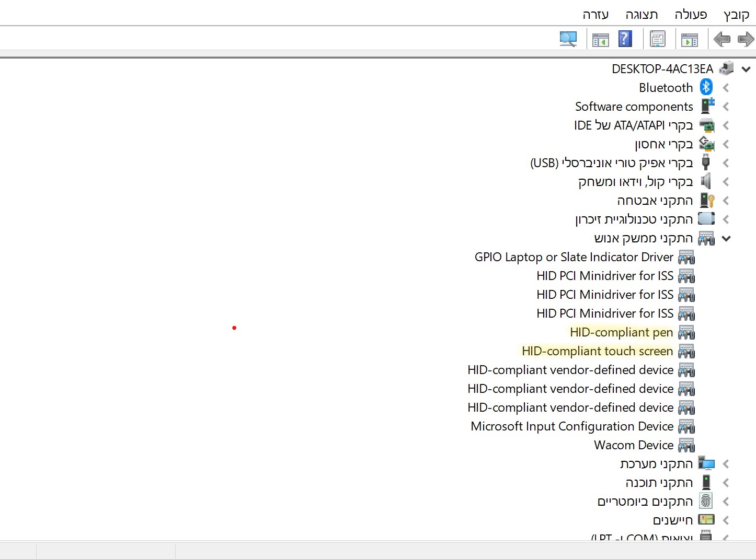Click the בקרי אחסון storage controller icon
The image size is (756, 559).
coord(707,144)
